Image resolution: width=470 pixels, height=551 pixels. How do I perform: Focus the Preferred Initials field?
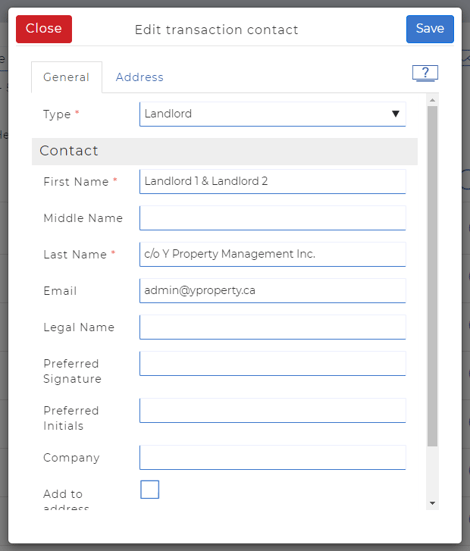[273, 410]
